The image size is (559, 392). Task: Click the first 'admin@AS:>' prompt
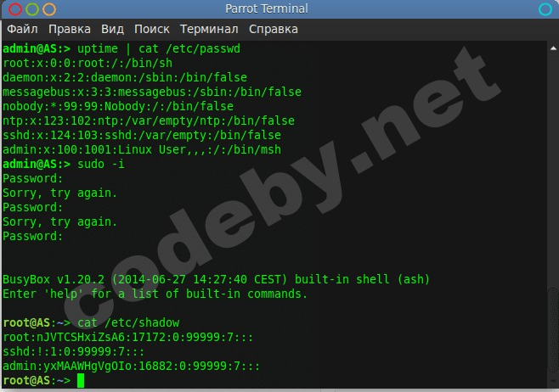coord(37,48)
